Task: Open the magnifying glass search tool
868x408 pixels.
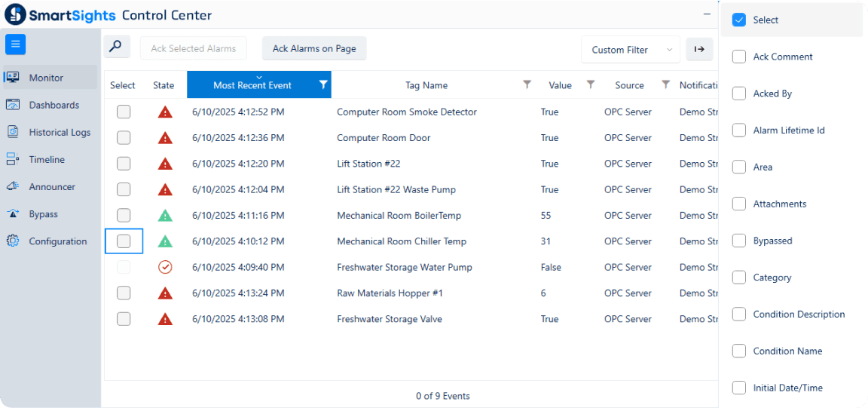Action: pyautogui.click(x=116, y=47)
